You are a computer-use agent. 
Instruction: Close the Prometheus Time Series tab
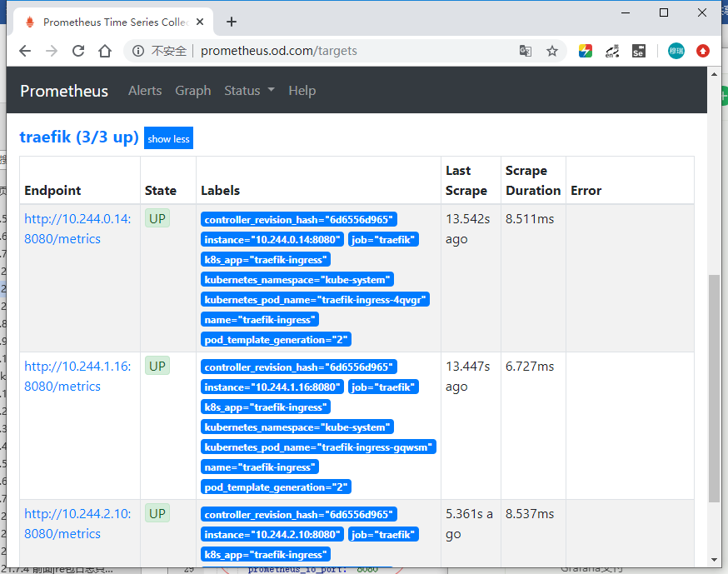point(200,22)
